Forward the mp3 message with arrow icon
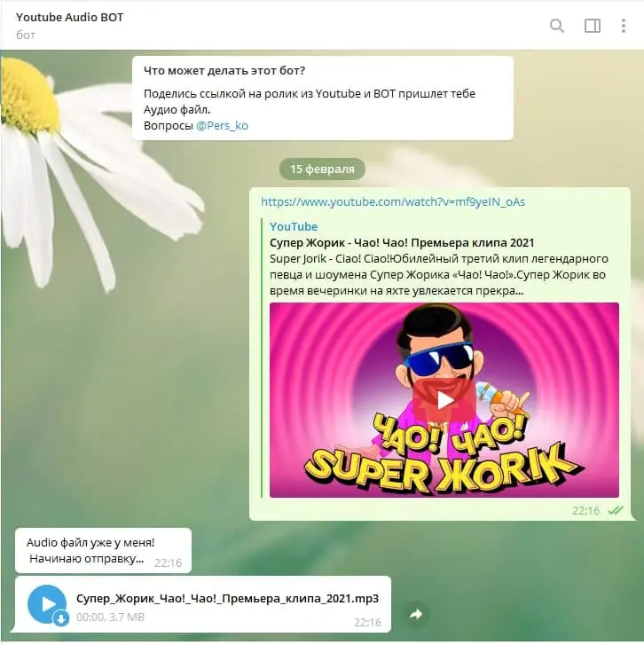The height and width of the screenshot is (645, 644). (416, 614)
